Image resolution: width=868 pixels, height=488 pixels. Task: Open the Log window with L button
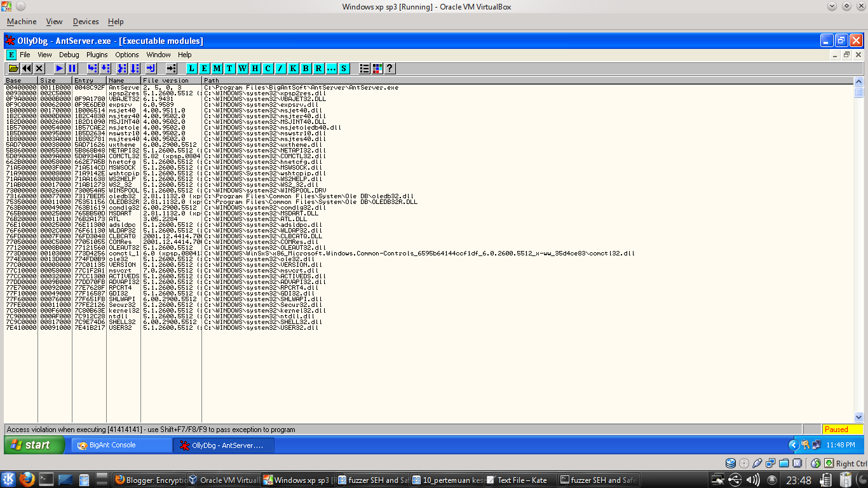tap(191, 68)
